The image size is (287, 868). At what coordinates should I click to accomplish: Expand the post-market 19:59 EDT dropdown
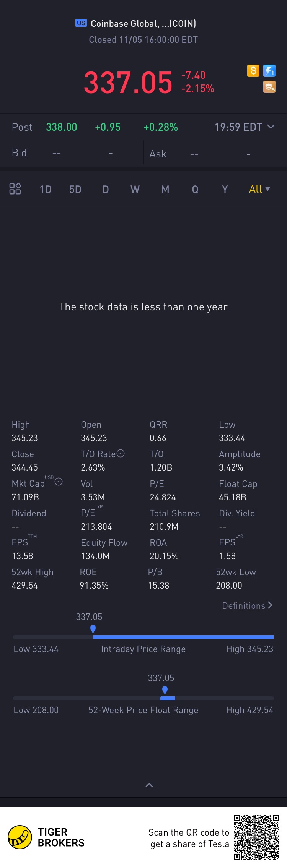pos(271,127)
